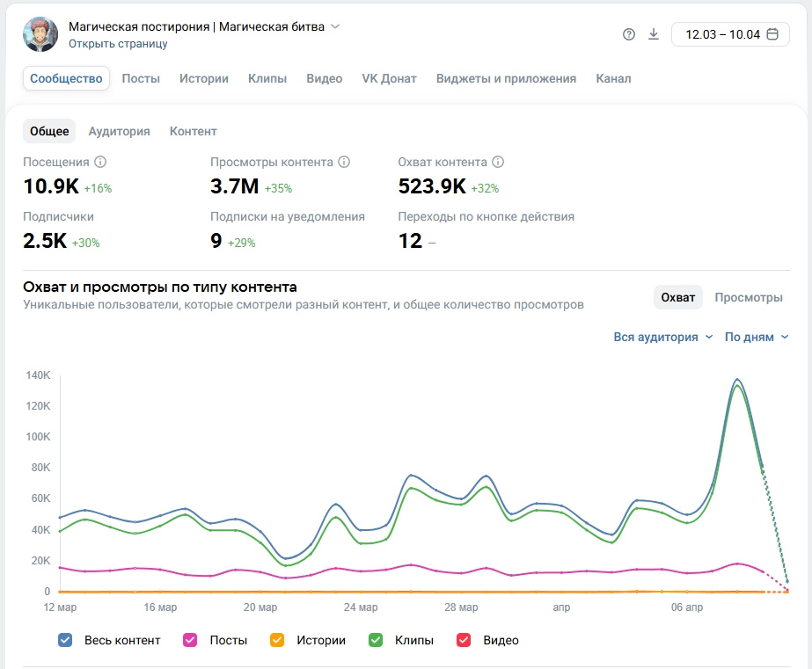Expand the Вся аудитория dropdown
Screen dimensions: 812x669
662,337
